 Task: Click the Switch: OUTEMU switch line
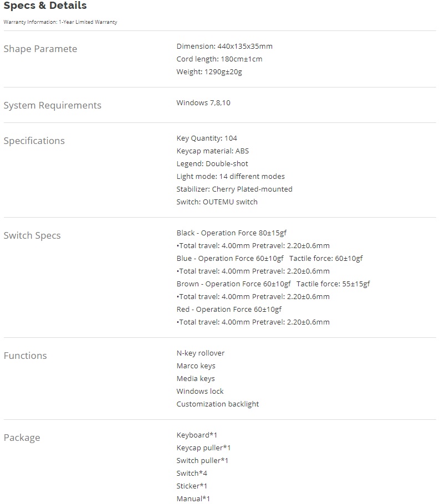point(217,202)
